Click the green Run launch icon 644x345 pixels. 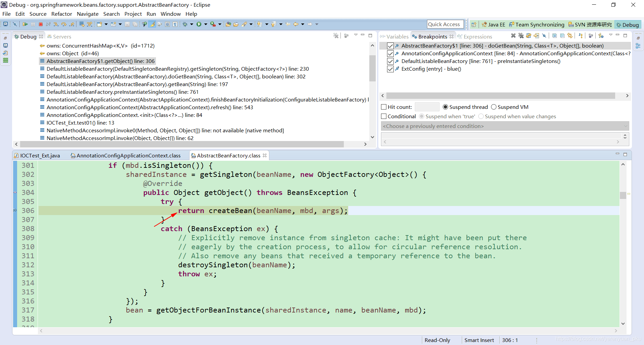(x=199, y=24)
